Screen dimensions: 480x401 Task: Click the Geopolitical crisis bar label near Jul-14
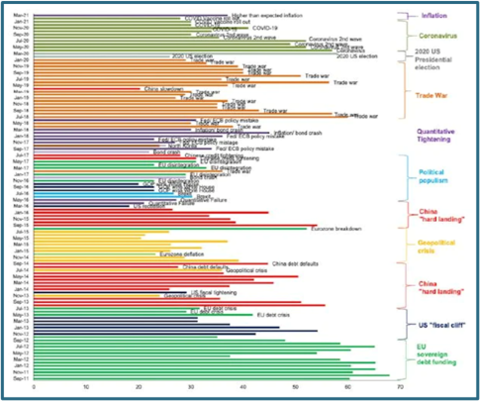pyautogui.click(x=246, y=270)
